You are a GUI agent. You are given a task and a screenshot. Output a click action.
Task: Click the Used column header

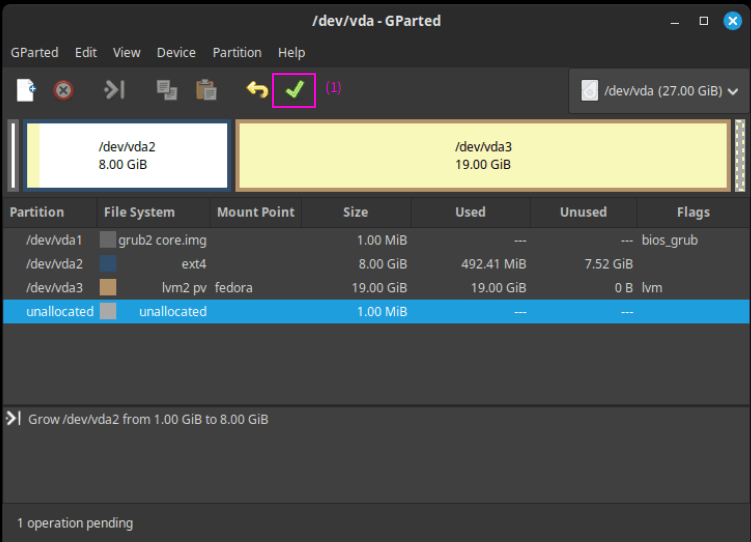coord(470,212)
